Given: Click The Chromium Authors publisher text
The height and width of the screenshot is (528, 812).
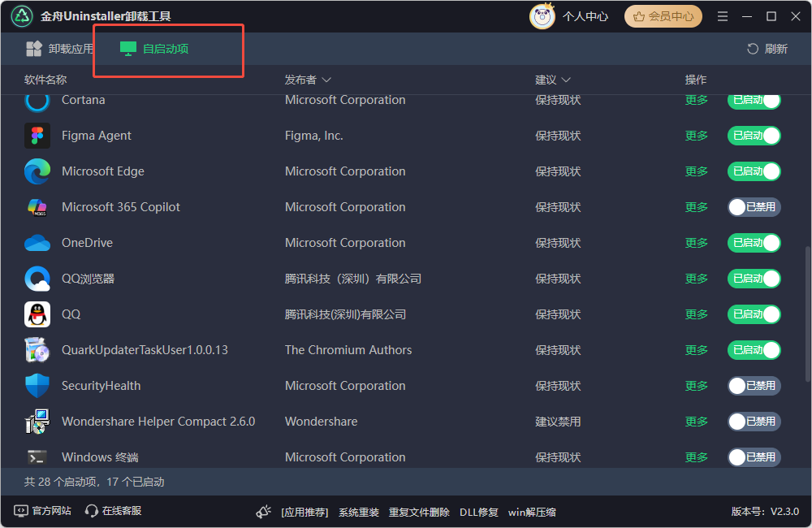Looking at the screenshot, I should click(x=348, y=350).
